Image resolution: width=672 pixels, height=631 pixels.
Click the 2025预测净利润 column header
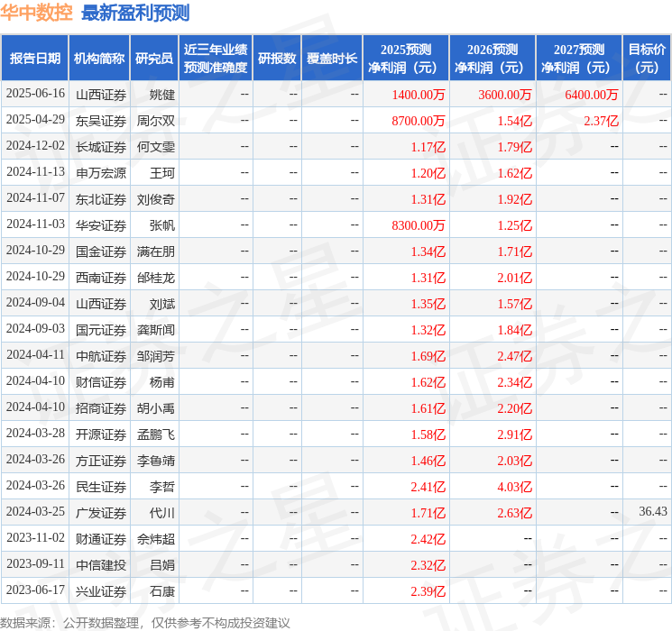(x=406, y=59)
